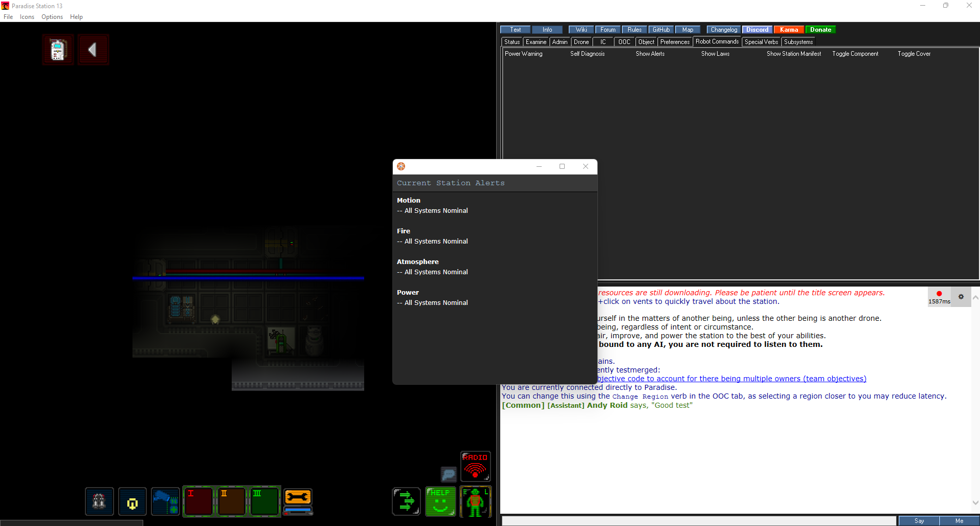The image size is (980, 526).
Task: Switch to the Special Verbs tab
Action: [x=761, y=41]
